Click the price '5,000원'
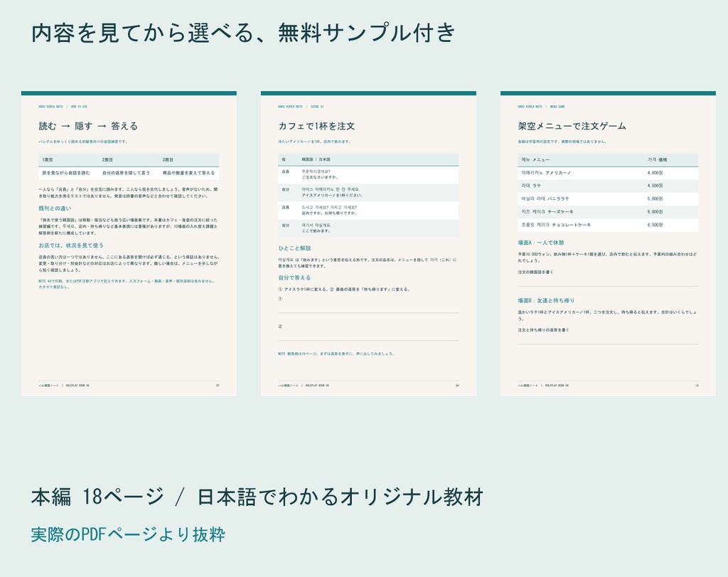The width and height of the screenshot is (728, 577). (655, 198)
